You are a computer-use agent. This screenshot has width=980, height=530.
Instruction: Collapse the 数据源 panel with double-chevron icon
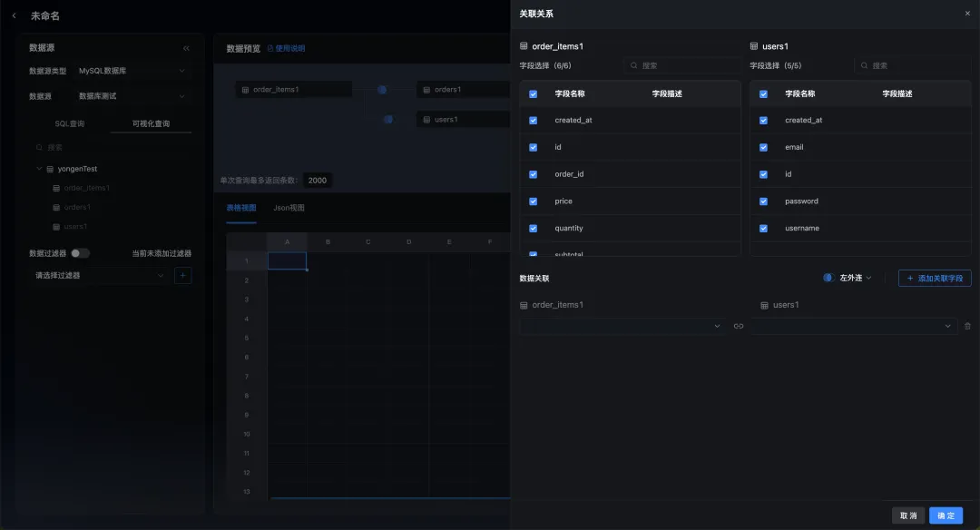click(186, 48)
